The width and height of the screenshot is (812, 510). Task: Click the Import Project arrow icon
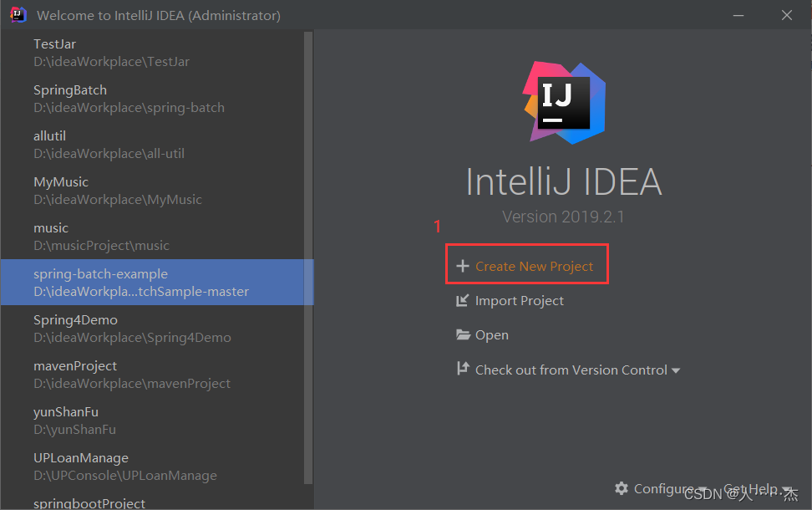coord(462,301)
